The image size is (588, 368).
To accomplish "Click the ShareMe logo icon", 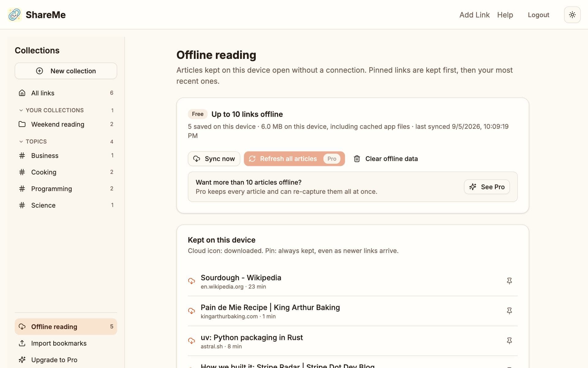I will pos(14,15).
